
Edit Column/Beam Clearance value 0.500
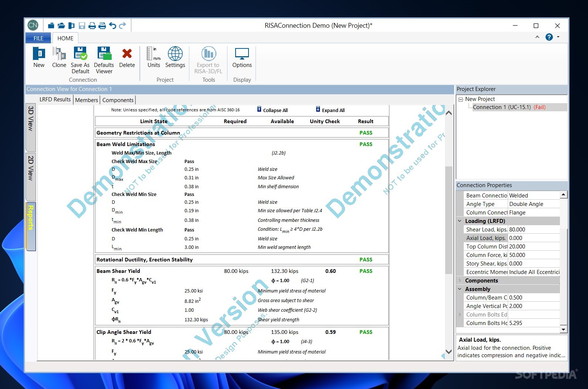534,297
